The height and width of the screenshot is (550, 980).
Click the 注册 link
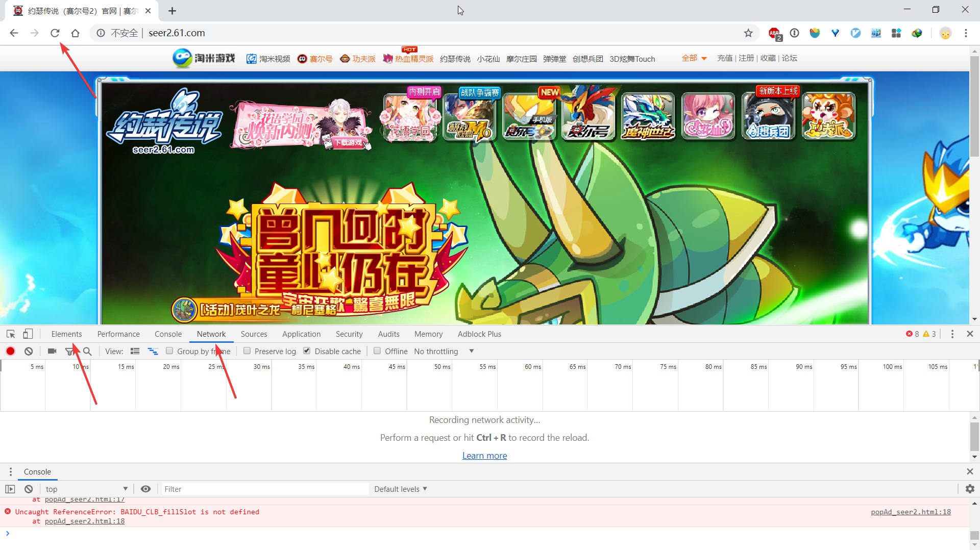pos(746,58)
